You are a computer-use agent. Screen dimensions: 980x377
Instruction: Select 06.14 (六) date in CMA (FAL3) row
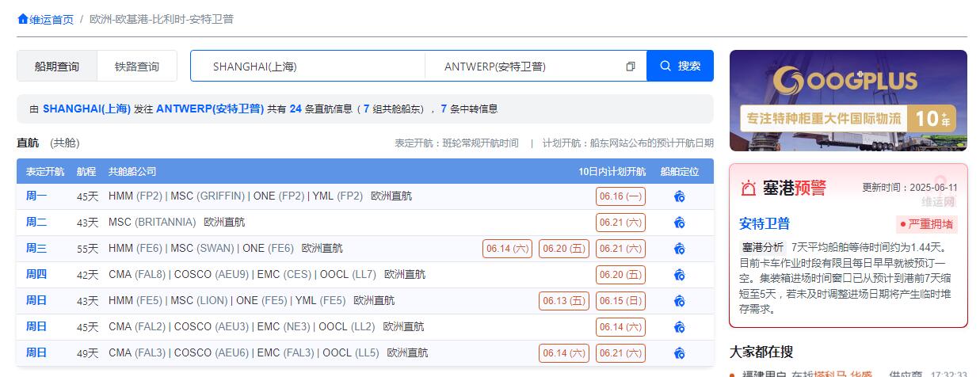(x=564, y=353)
